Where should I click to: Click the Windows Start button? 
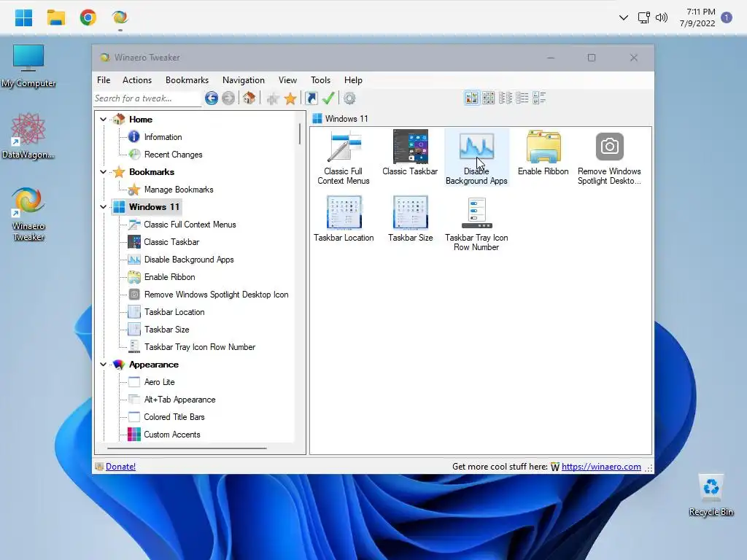pos(23,17)
